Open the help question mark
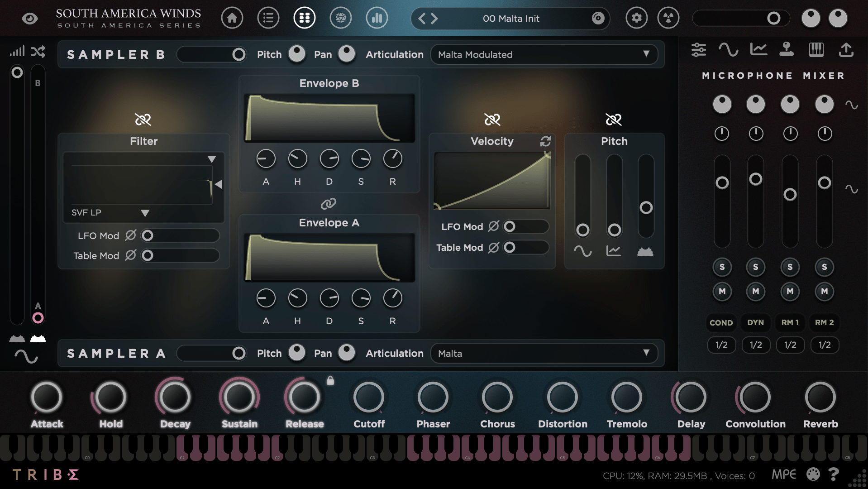 click(x=833, y=474)
